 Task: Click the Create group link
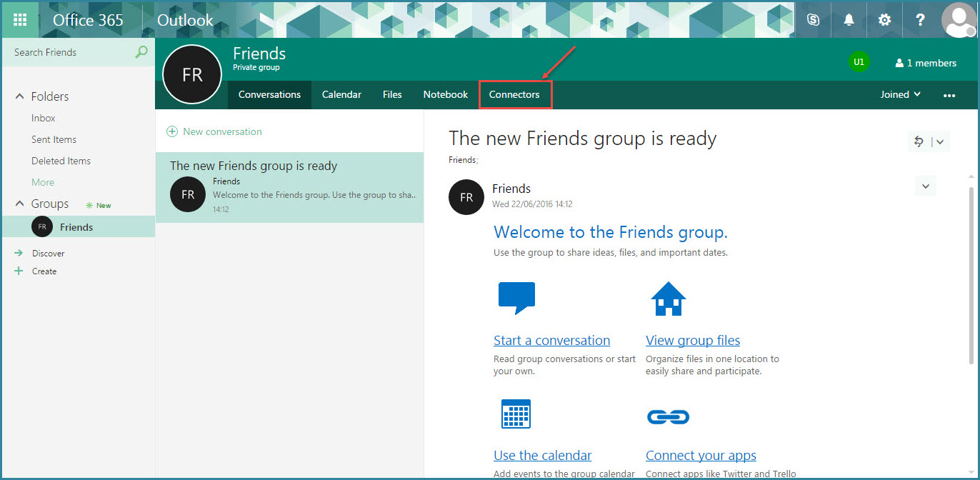pos(44,271)
